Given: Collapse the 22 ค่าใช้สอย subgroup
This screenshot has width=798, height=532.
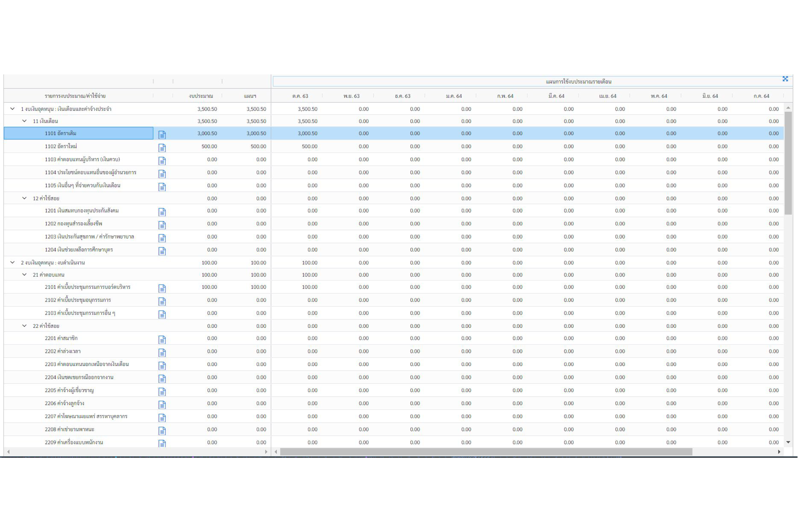Looking at the screenshot, I should tap(24, 326).
